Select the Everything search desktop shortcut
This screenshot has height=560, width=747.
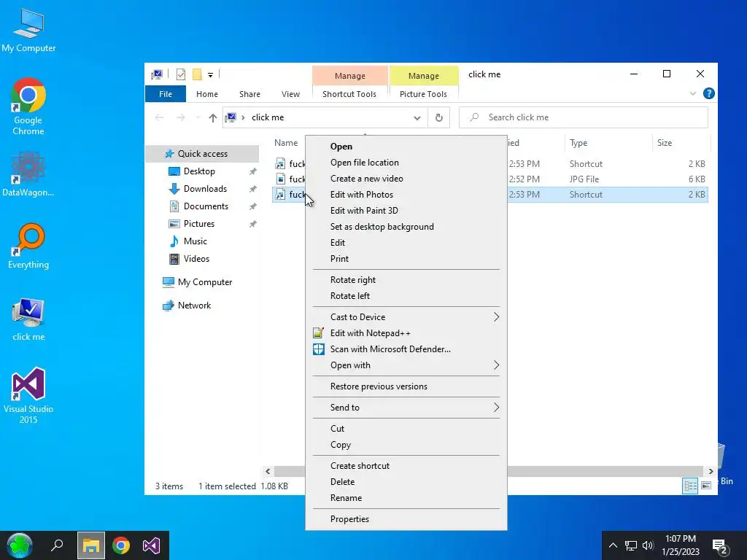click(28, 246)
